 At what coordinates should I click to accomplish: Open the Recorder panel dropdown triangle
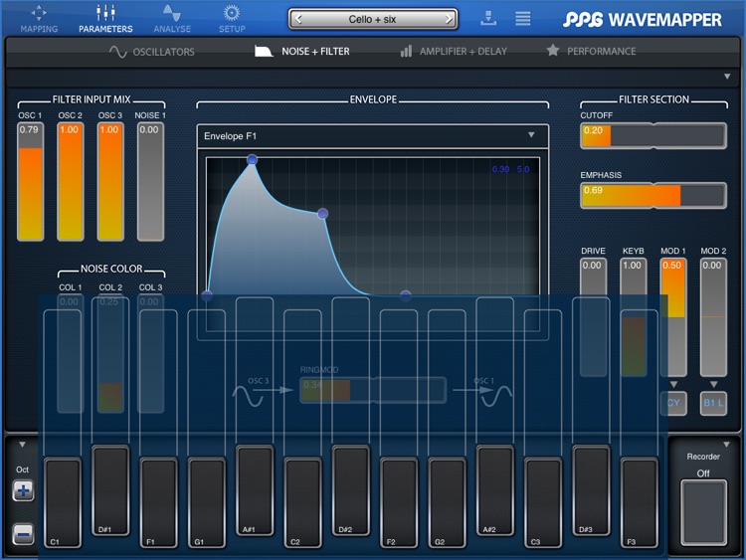[x=726, y=445]
